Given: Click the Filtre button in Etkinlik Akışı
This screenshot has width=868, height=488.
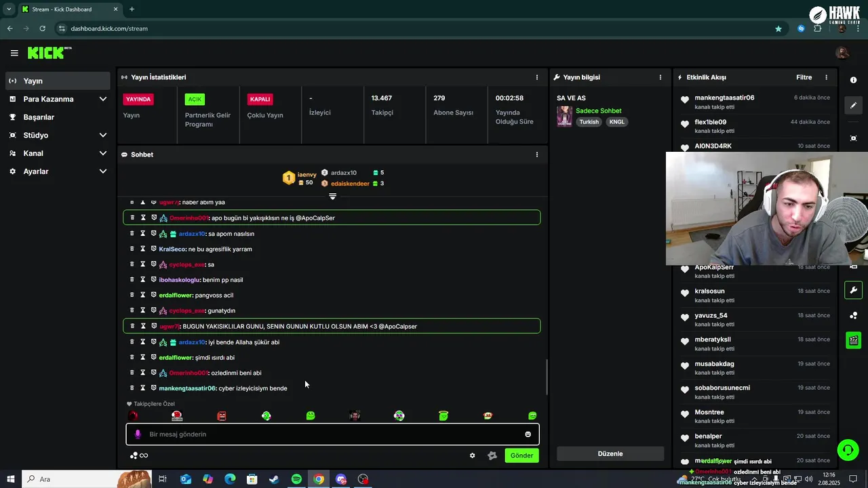Looking at the screenshot, I should click(x=804, y=77).
